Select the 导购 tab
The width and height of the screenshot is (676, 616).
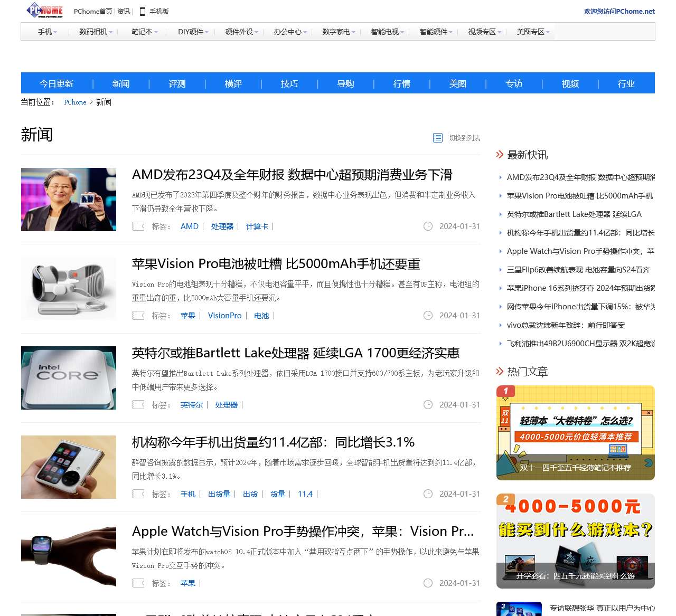point(345,83)
